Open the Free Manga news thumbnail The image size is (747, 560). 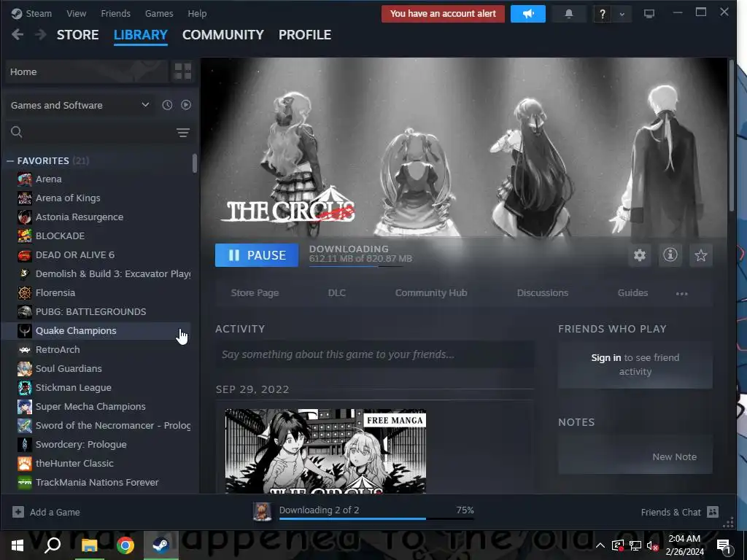point(325,451)
